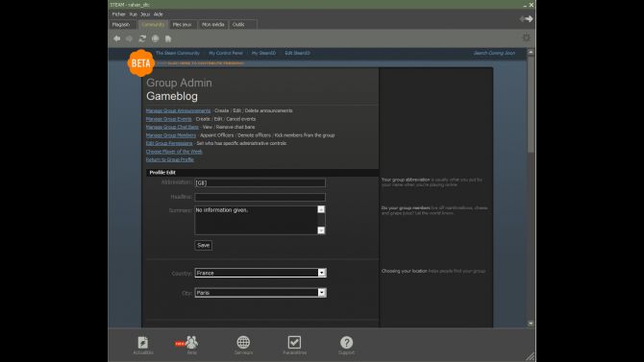This screenshot has width=644, height=362.
Task: Switch to the Outils tab
Action: pyautogui.click(x=242, y=25)
